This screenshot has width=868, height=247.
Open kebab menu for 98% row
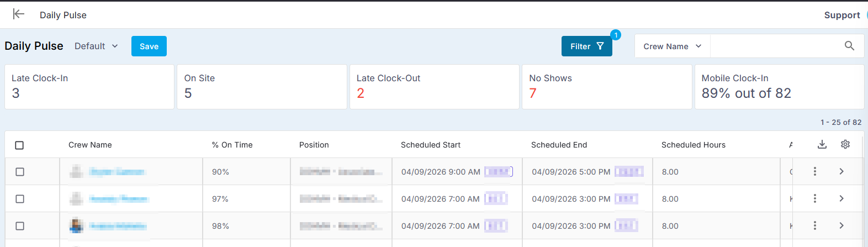815,225
